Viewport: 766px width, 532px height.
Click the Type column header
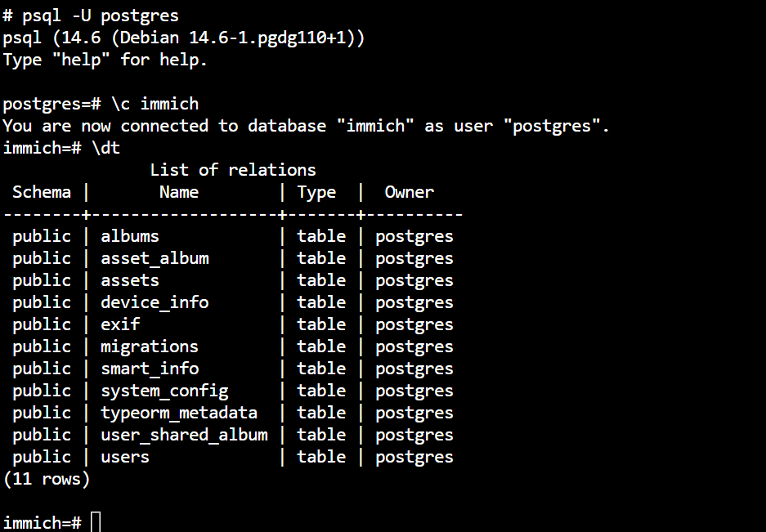(x=316, y=192)
